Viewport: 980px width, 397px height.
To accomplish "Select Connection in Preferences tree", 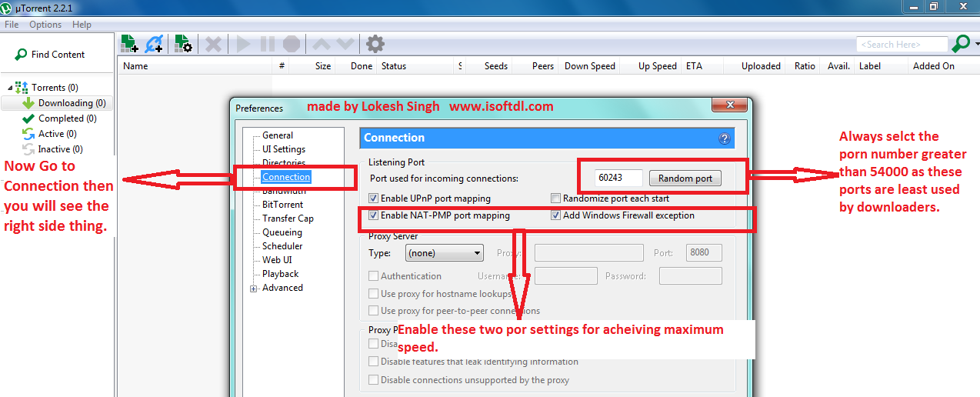I will (286, 177).
